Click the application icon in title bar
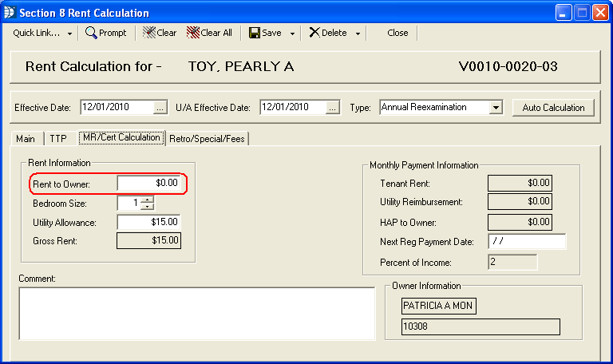This screenshot has height=364, width=613. [9, 13]
